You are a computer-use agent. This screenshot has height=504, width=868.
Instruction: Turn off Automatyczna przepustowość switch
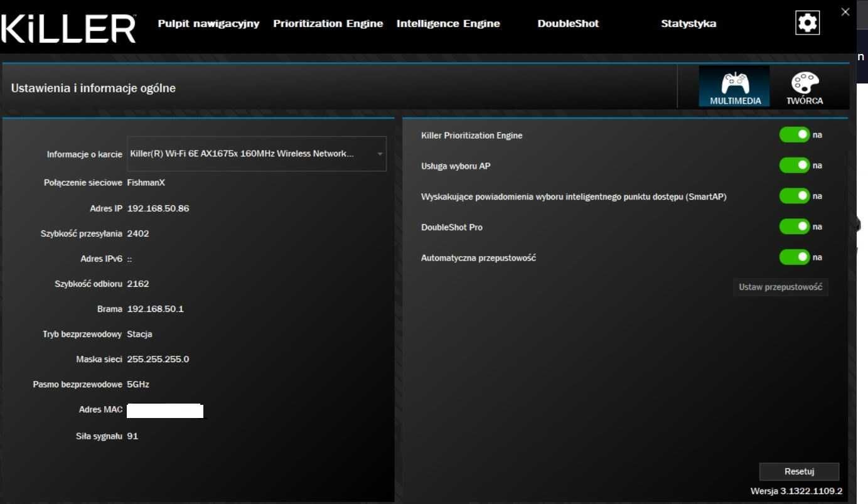[x=795, y=257]
